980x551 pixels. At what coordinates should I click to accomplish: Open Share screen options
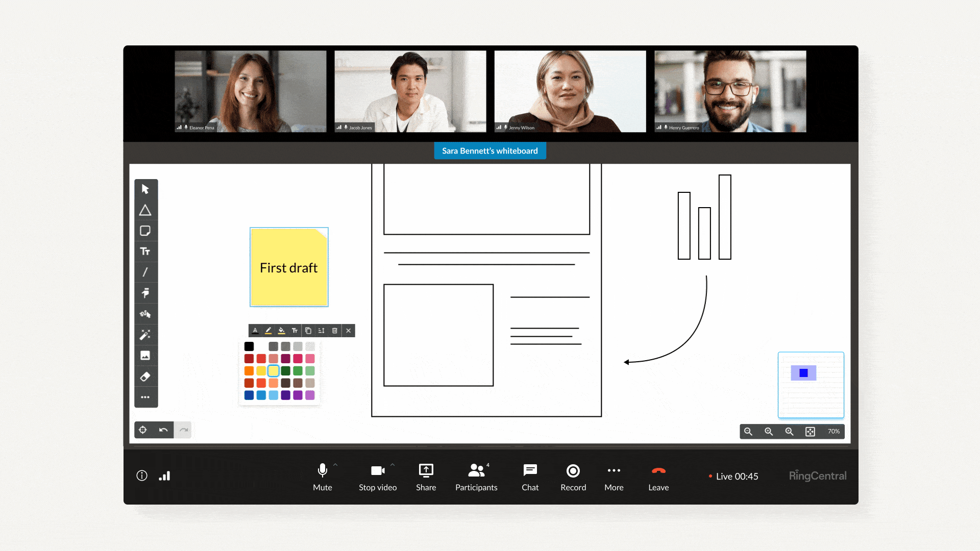(425, 475)
